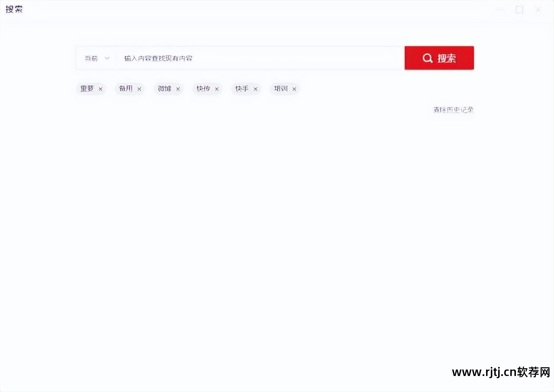This screenshot has height=392, width=554.
Task: Click the 搜索 window title icon area
Action: (13, 9)
